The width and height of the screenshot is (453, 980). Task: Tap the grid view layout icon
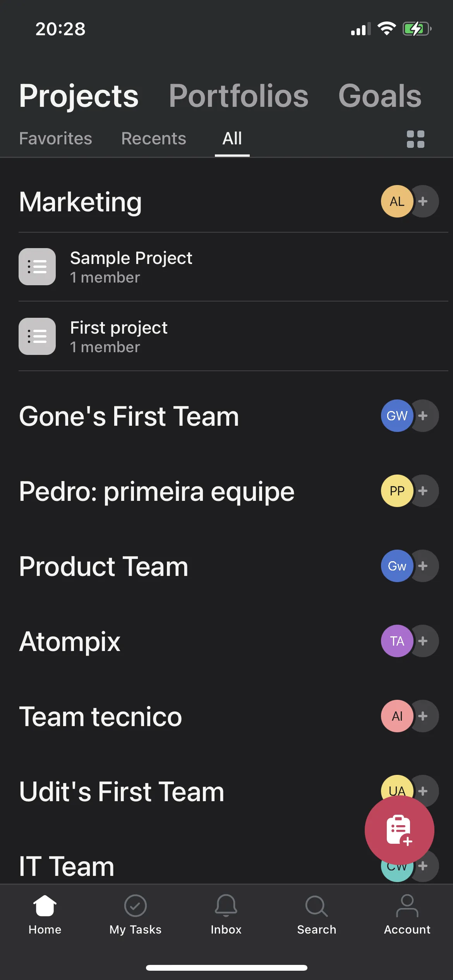point(415,139)
